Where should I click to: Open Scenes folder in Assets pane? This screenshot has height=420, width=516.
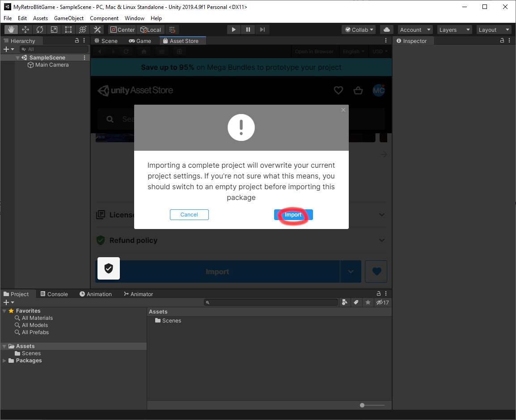(x=168, y=321)
